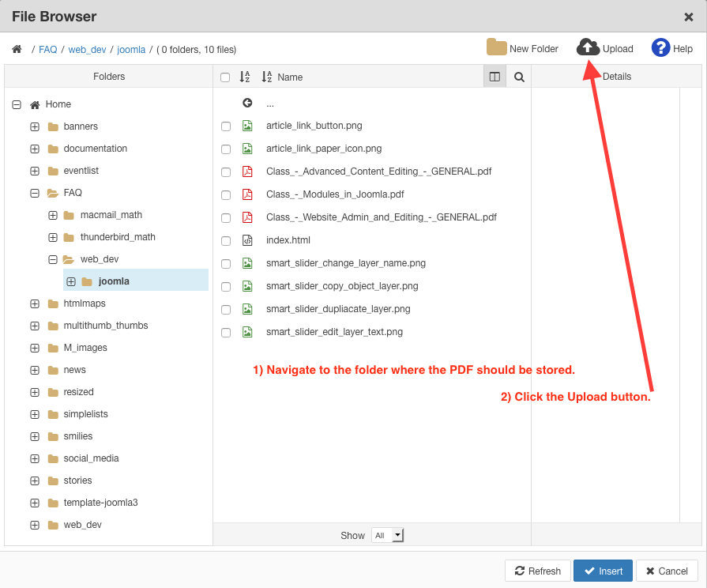Expand the banners folder node
Viewport: 707px width, 588px height.
point(35,126)
